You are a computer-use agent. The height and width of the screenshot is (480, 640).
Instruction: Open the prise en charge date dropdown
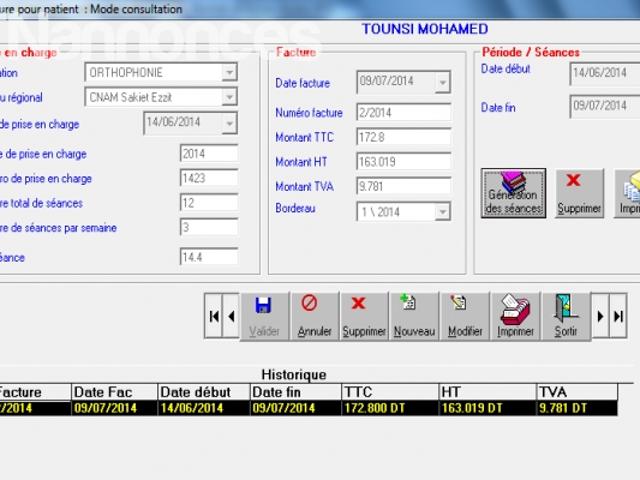229,123
